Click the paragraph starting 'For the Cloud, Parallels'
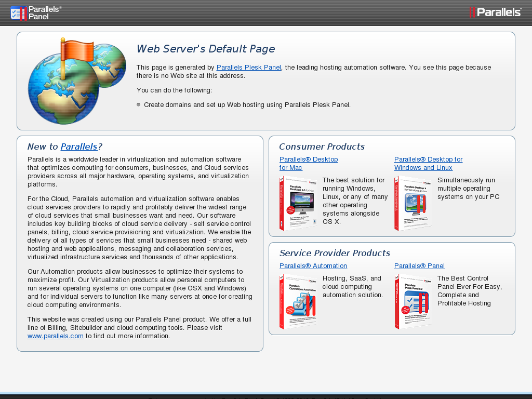Viewport: 532px width, 399px height. coord(139,228)
